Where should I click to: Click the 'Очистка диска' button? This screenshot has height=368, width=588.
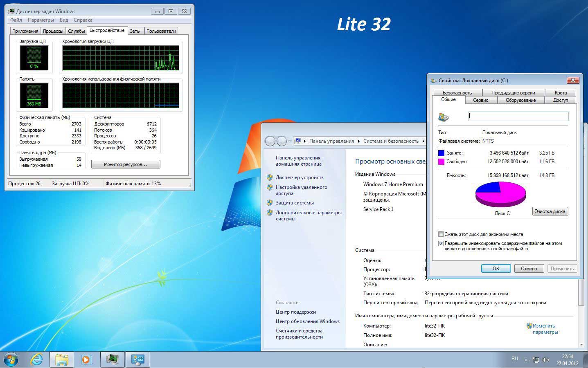pos(550,211)
